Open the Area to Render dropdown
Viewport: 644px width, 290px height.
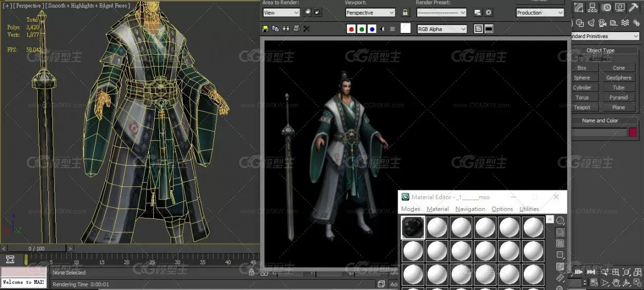point(281,12)
